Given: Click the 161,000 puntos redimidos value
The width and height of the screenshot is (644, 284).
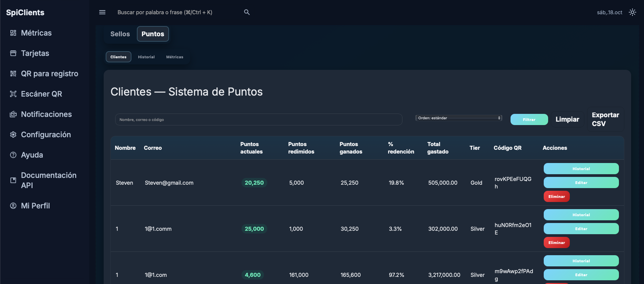Looking at the screenshot, I should [299, 275].
